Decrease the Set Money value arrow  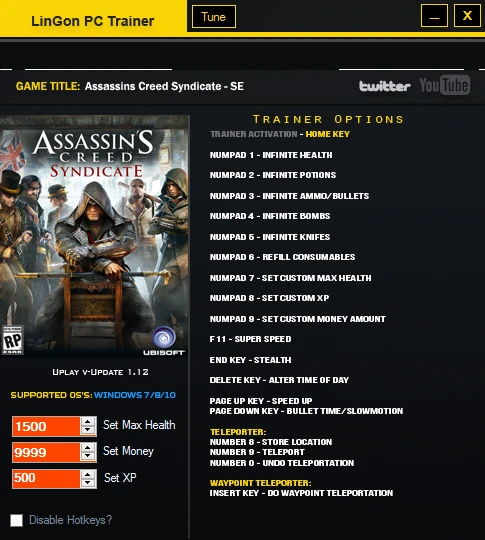click(x=88, y=457)
